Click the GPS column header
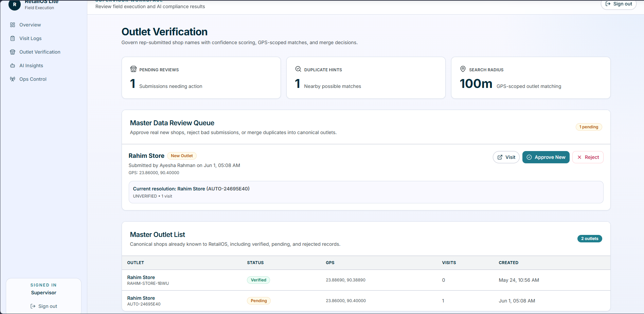The height and width of the screenshot is (314, 644). (330, 263)
